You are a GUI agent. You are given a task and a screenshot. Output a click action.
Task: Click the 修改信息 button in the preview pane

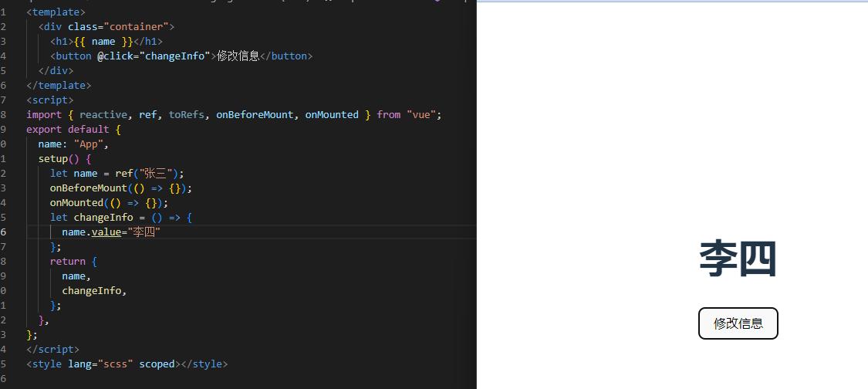click(x=738, y=323)
